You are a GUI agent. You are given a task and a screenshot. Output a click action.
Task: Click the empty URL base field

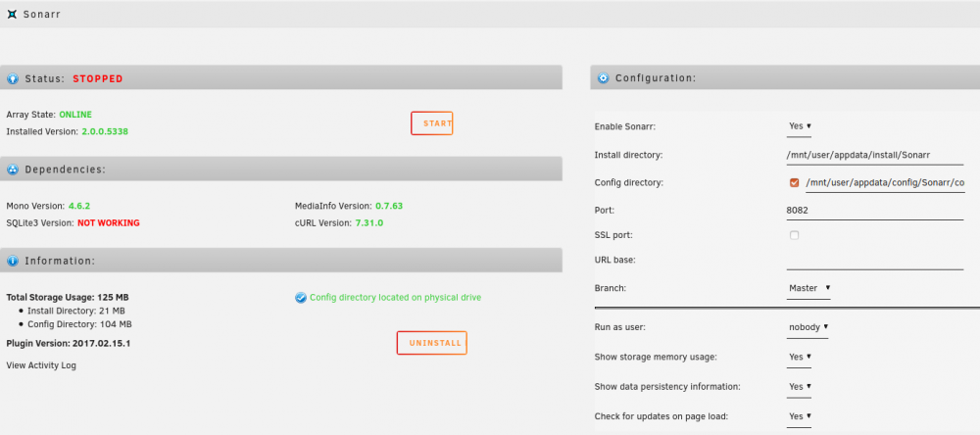875,260
